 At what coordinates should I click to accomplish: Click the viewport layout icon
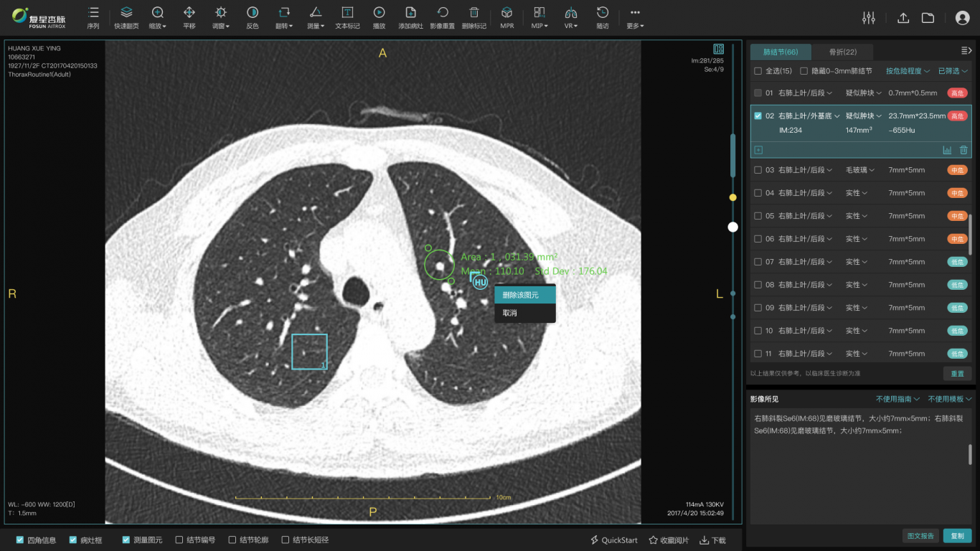coord(718,50)
